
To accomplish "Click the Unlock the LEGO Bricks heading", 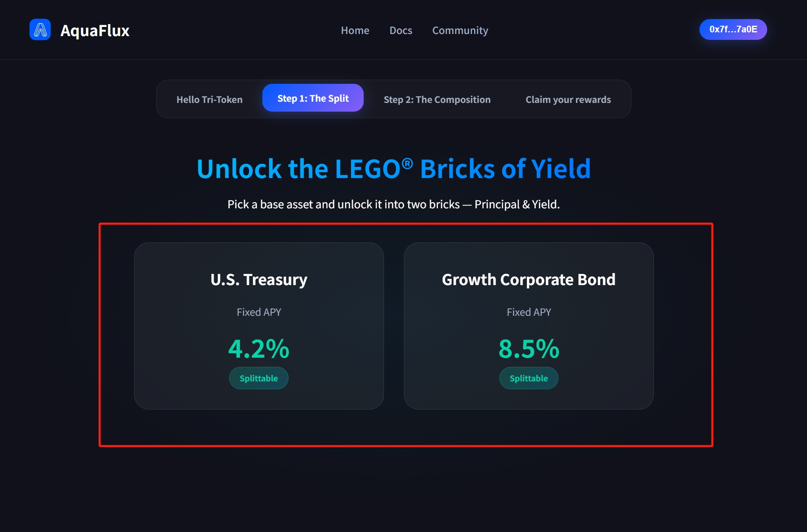I will [394, 169].
